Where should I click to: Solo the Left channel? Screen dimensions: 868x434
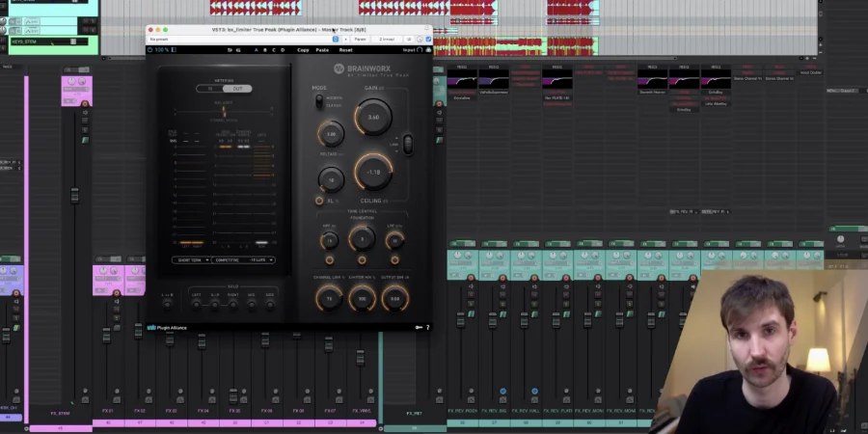(x=196, y=305)
